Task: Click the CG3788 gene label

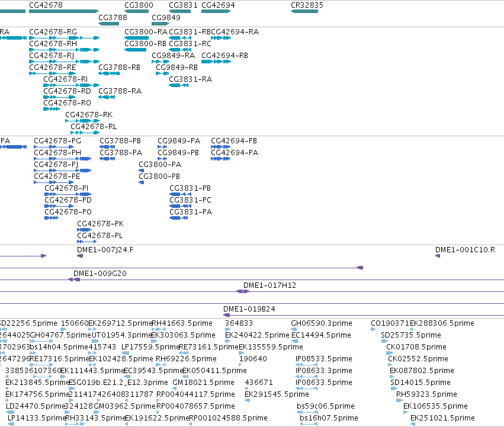Action: click(x=113, y=17)
